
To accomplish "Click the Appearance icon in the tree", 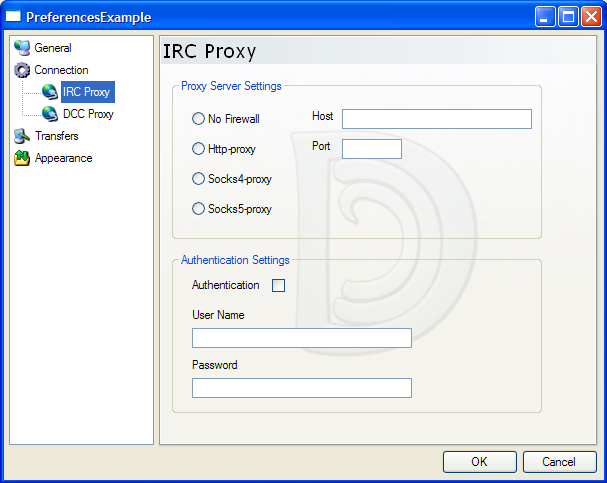I will pos(22,158).
